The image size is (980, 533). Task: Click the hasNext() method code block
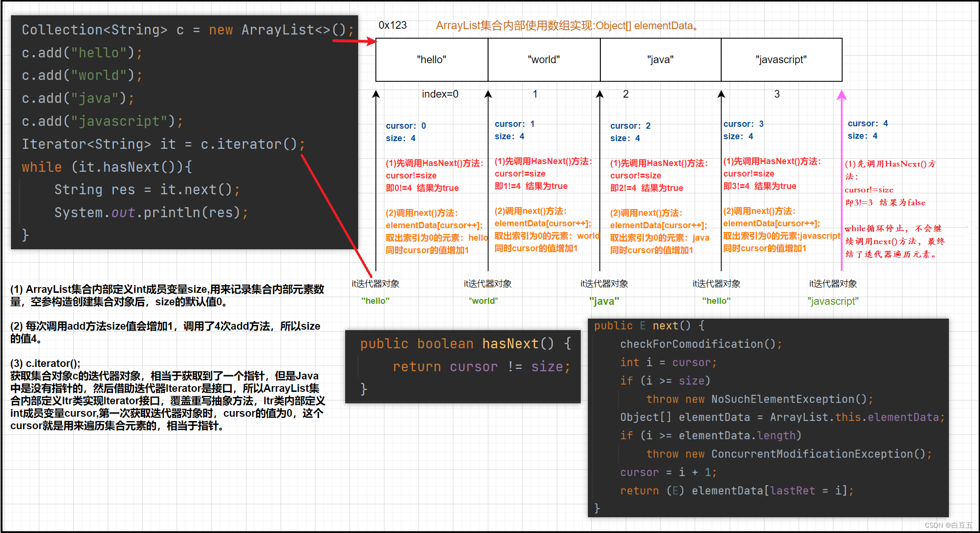point(462,366)
